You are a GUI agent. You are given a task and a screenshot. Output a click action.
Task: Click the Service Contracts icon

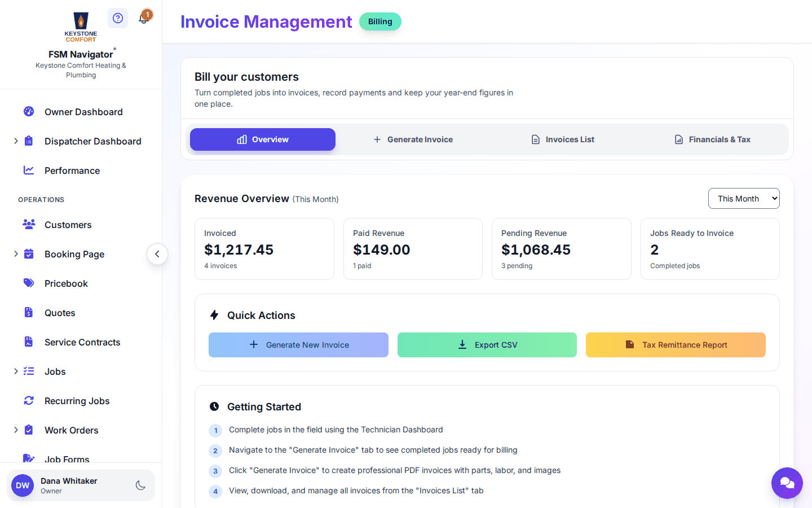tap(29, 341)
